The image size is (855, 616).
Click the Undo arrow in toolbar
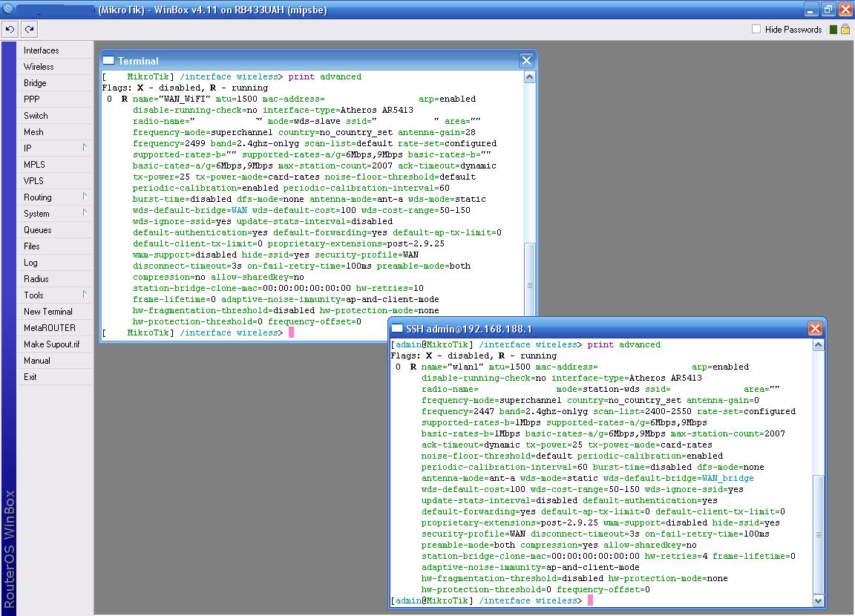click(x=10, y=29)
